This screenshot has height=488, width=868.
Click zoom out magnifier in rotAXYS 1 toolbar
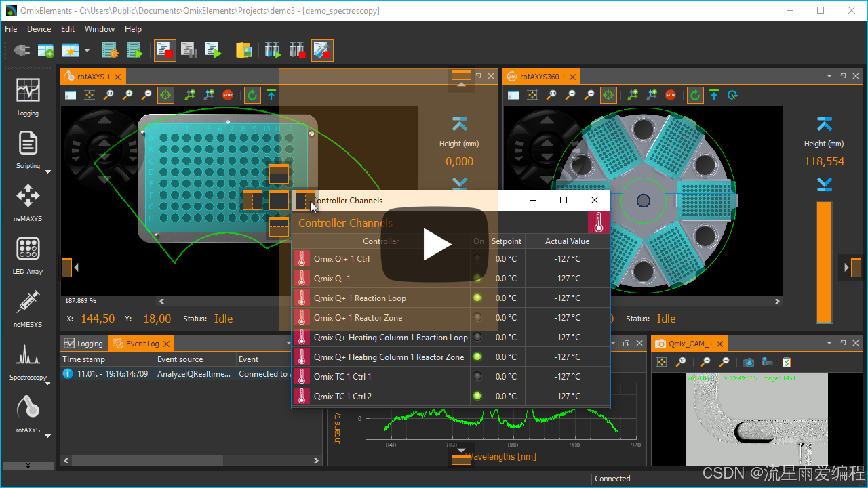click(146, 95)
